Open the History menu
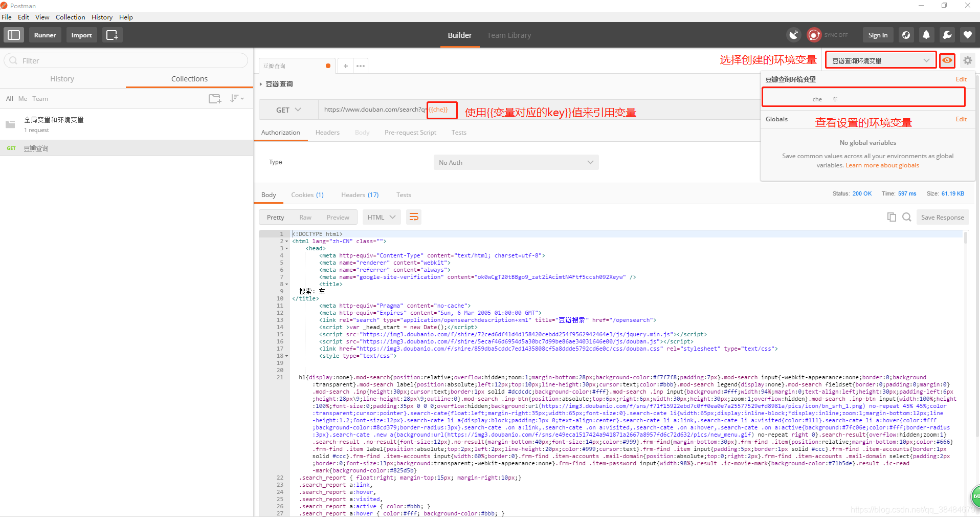Image resolution: width=980 pixels, height=519 pixels. click(x=102, y=17)
